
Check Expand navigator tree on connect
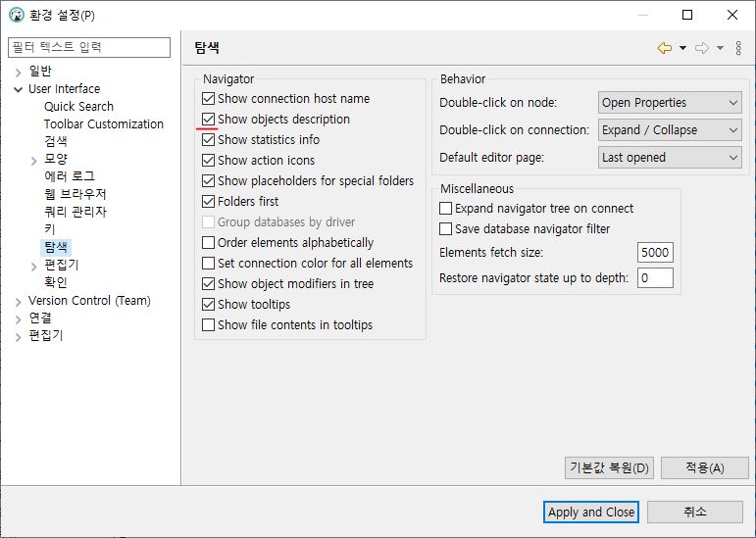[445, 208]
